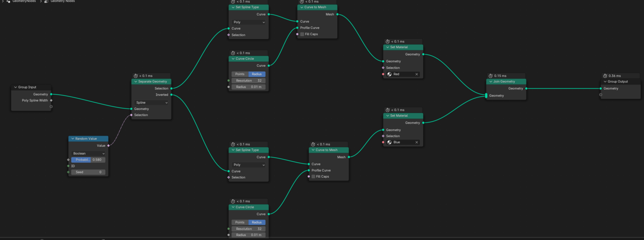Clear the Red material with its X icon
This screenshot has width=644, height=240.
coord(417,74)
